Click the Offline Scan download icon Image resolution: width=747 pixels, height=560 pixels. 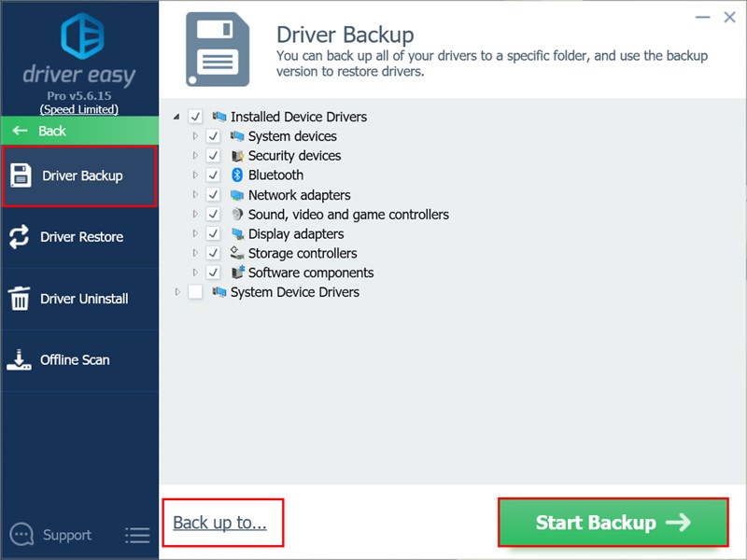tap(20, 360)
